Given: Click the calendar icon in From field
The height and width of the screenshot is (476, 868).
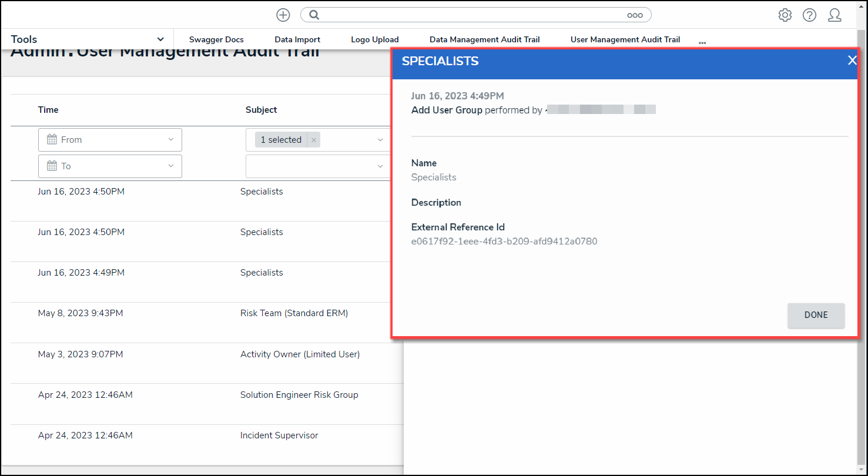Looking at the screenshot, I should 52,140.
